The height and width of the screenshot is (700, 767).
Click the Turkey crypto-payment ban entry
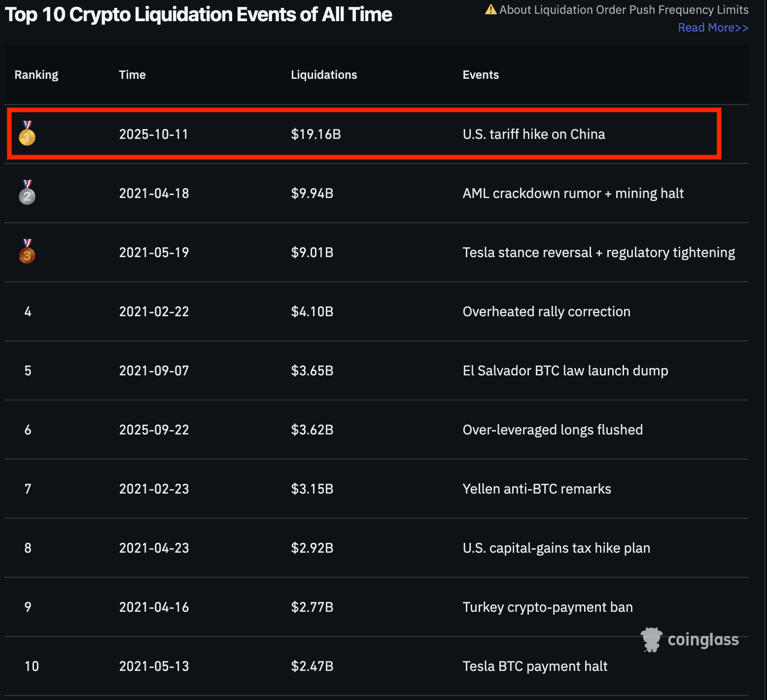tap(547, 607)
